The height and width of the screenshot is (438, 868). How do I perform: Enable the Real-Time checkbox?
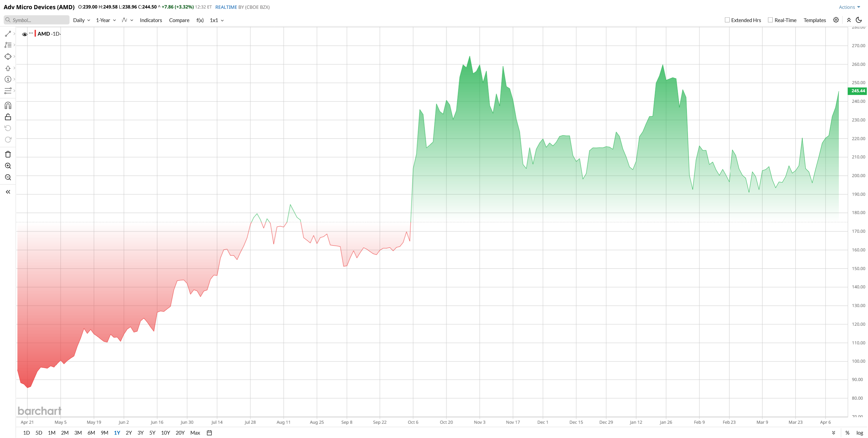[770, 20]
